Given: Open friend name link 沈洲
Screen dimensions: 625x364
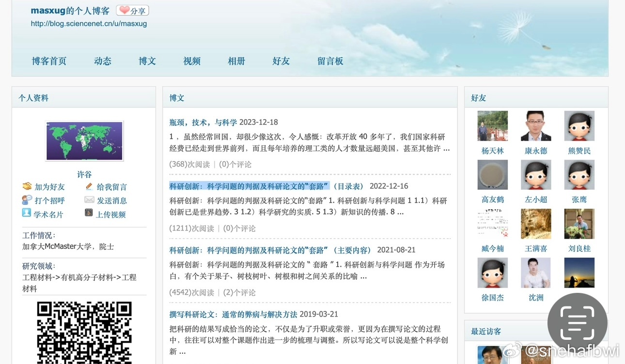Looking at the screenshot, I should pos(536,298).
